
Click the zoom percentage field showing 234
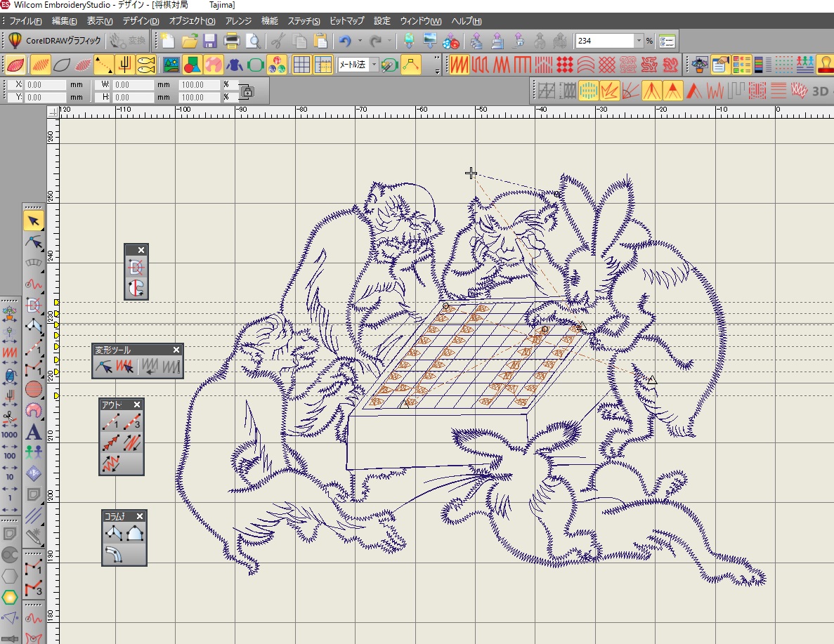pyautogui.click(x=605, y=41)
